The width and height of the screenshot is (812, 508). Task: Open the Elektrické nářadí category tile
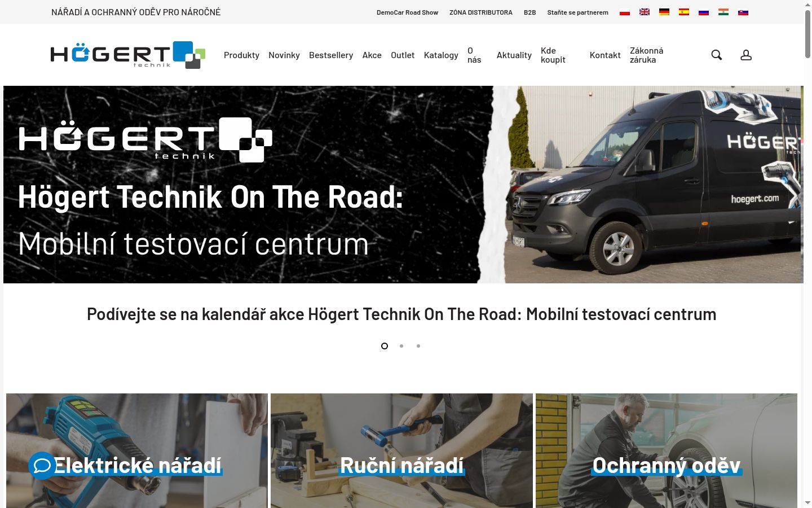[137, 450]
